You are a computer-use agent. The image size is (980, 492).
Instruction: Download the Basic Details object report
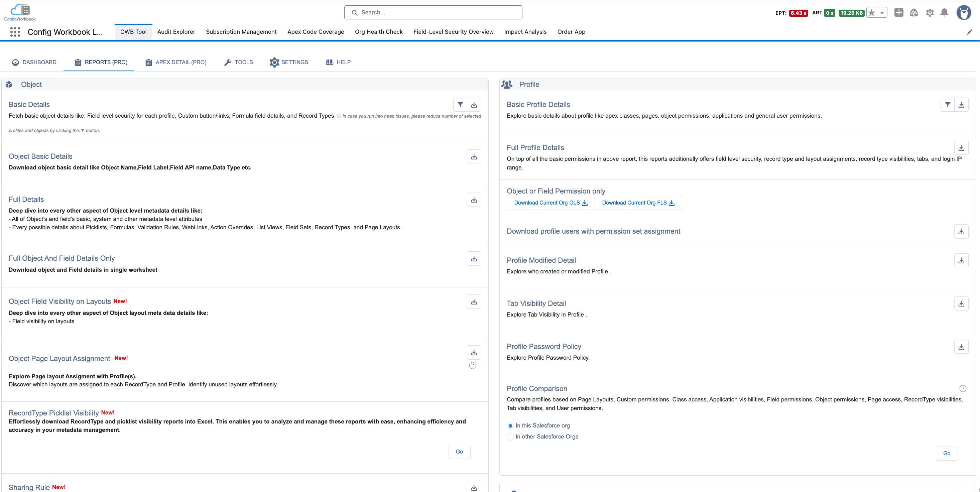tap(474, 105)
